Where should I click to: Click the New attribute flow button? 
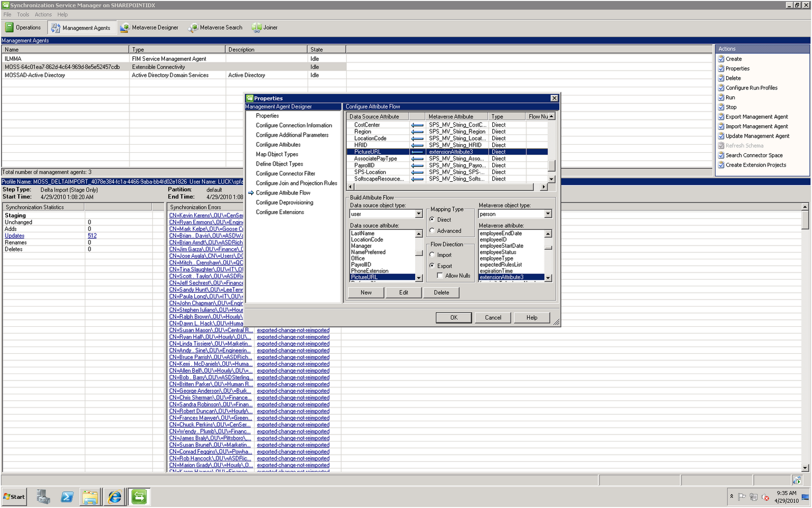pos(365,292)
